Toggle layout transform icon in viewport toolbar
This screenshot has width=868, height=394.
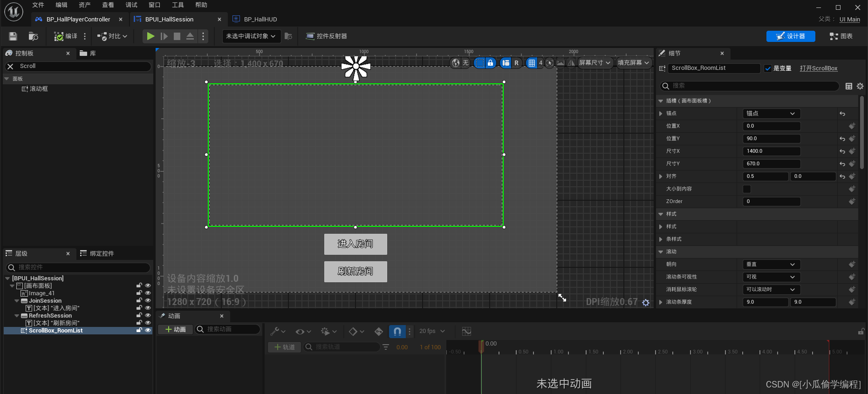pos(506,63)
